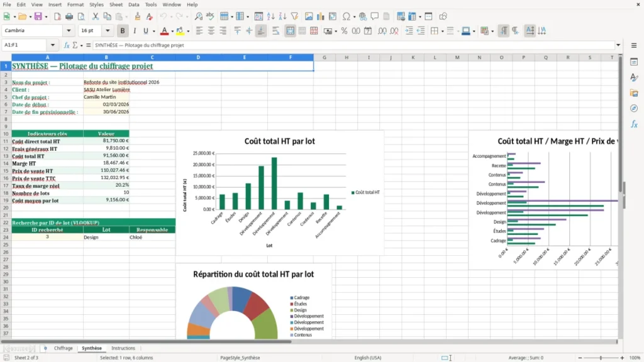Format cell as date
This screenshot has width=644, height=362.
[x=368, y=31]
